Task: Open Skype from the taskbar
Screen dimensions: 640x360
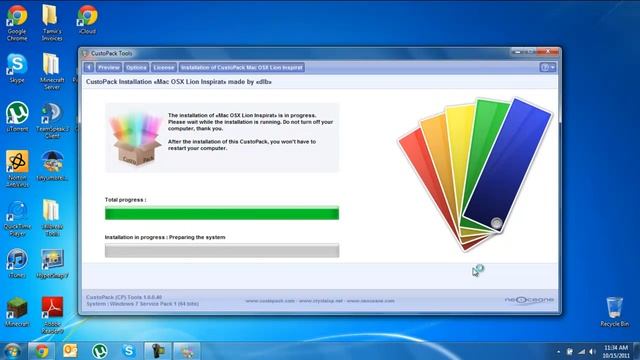Action: coord(129,351)
